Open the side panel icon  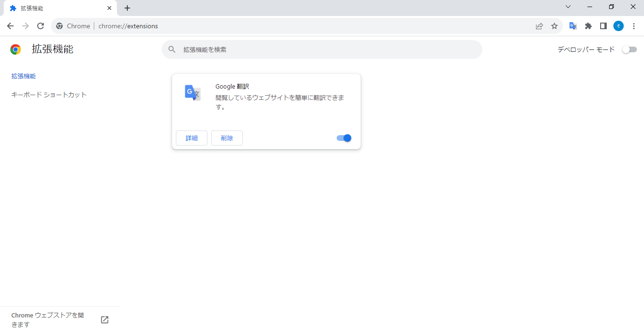(x=603, y=26)
